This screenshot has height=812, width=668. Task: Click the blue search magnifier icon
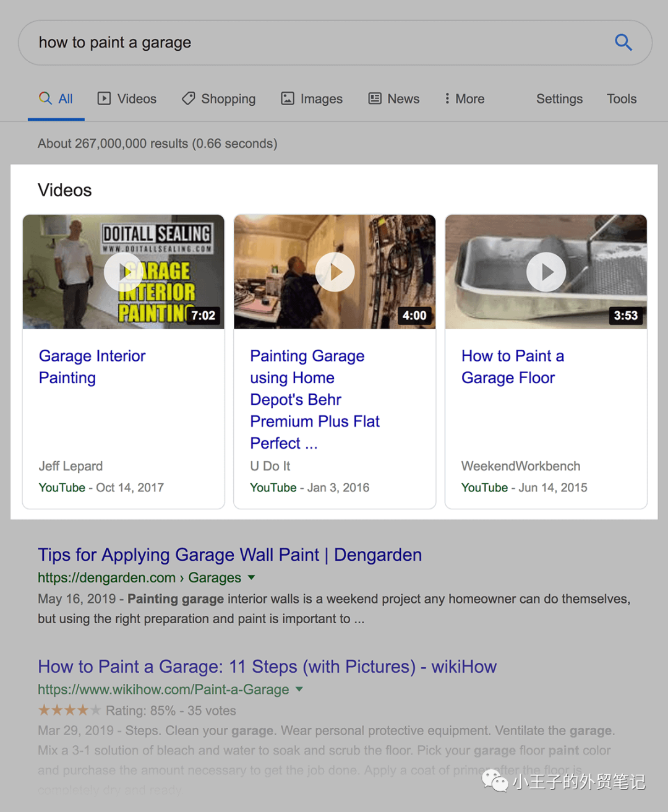623,42
